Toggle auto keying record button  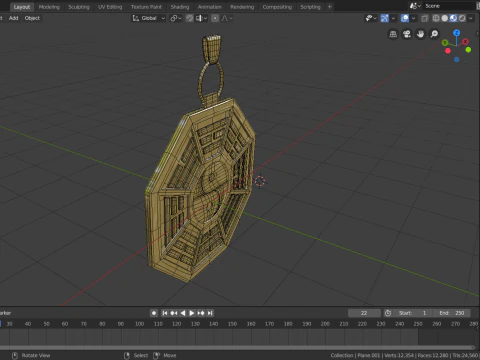tap(154, 313)
